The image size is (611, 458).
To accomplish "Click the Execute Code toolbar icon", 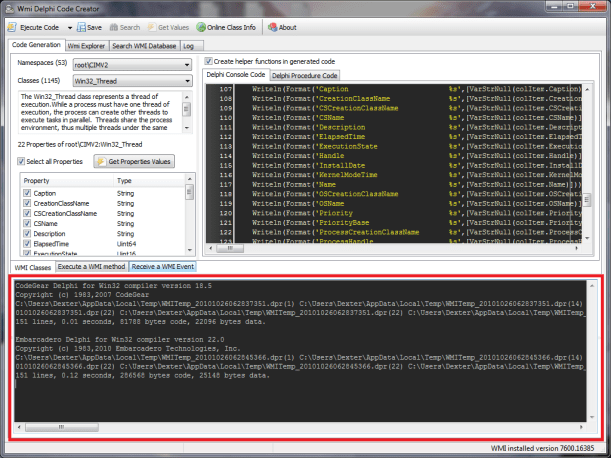I will [13, 27].
